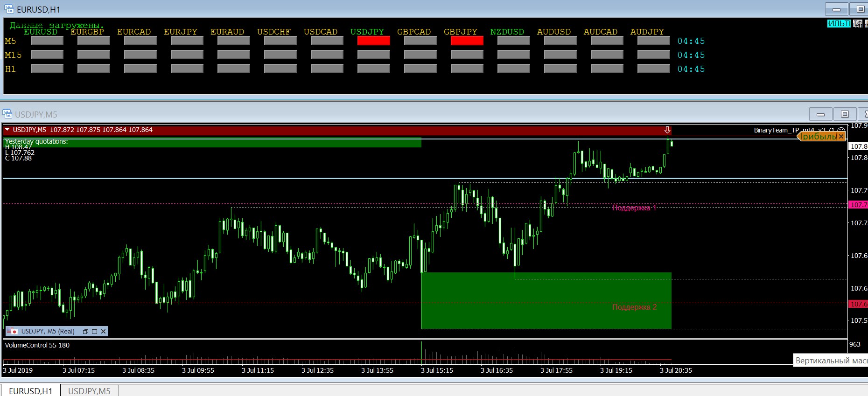Screen dimensions: 868x396
Task: Maximize the USDJPY, M5 (Real) mini panel
Action: [x=94, y=331]
